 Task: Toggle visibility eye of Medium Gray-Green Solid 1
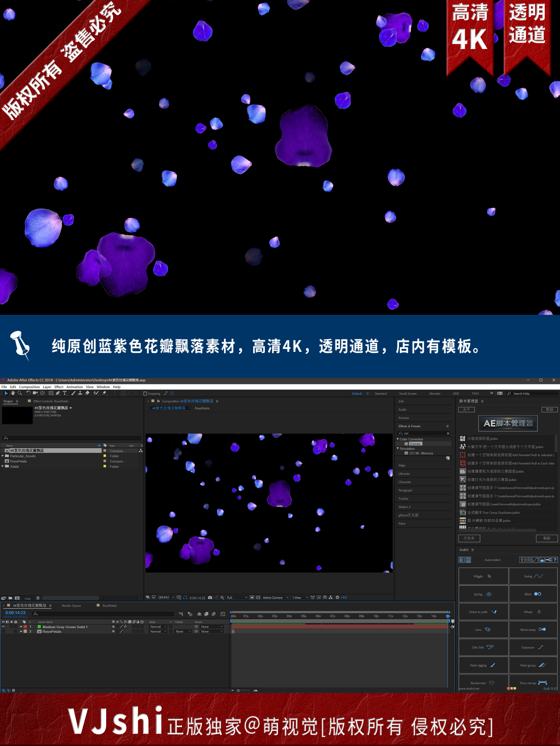coord(3,627)
